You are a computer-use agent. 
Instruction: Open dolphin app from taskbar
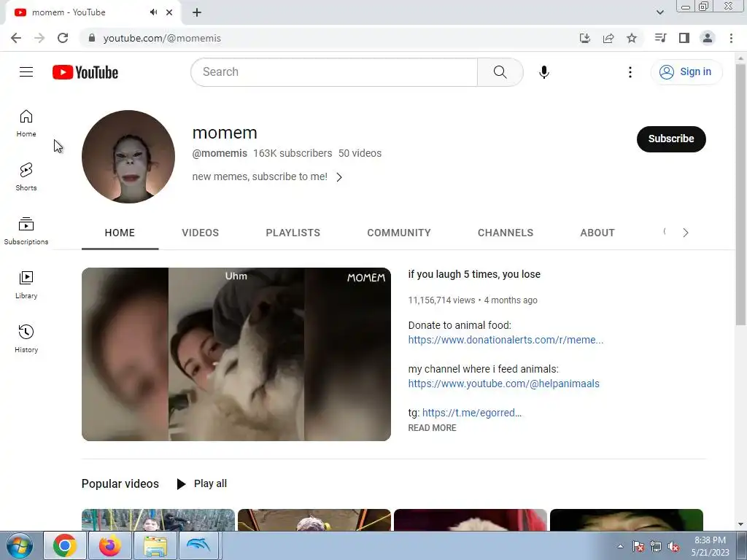(199, 545)
